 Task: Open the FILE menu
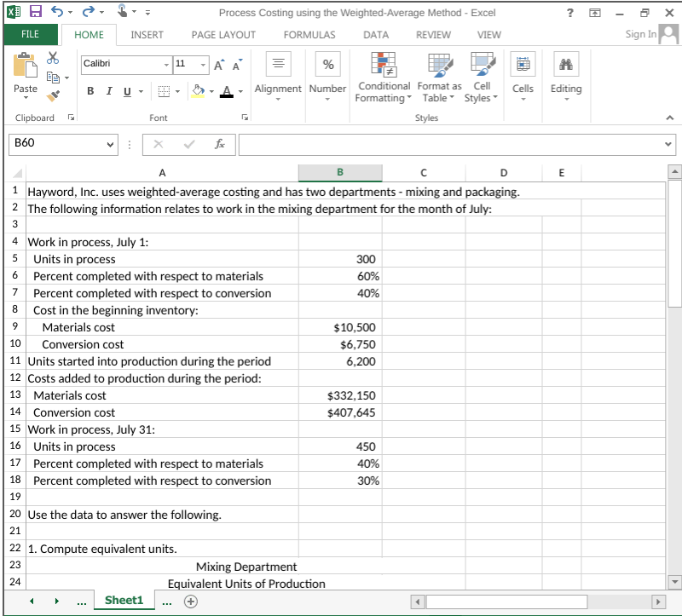(30, 35)
